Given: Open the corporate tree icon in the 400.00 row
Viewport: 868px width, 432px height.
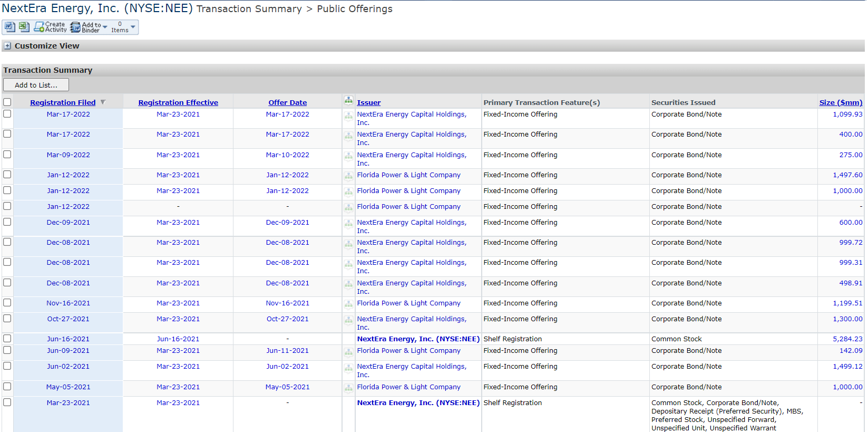Looking at the screenshot, I should coord(348,137).
